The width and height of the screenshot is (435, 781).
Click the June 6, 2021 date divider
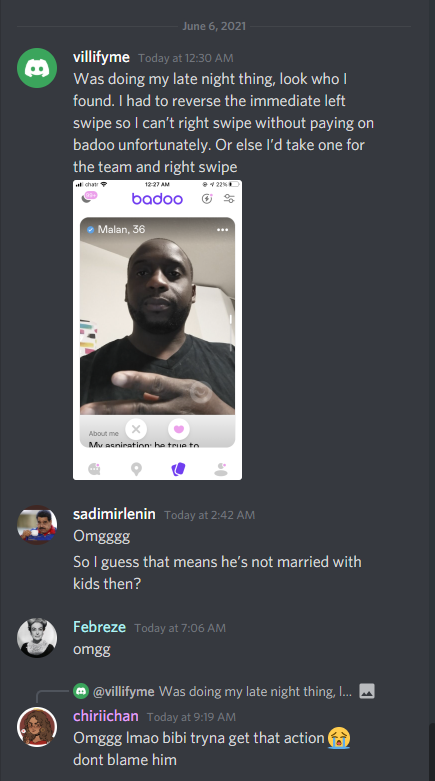[214, 26]
